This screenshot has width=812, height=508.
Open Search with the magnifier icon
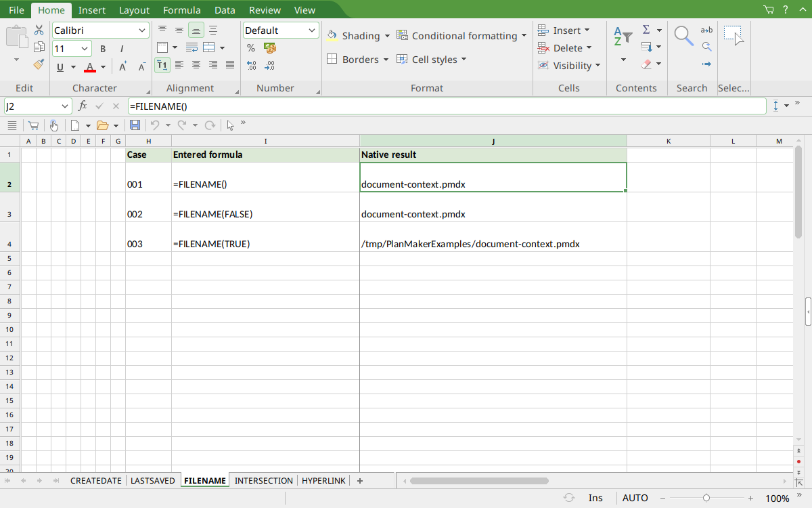pos(684,36)
